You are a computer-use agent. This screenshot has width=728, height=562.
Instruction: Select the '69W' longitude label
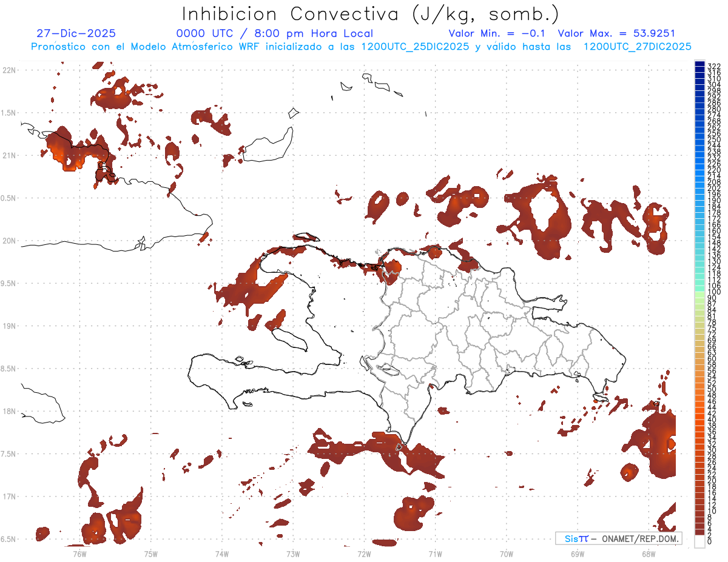coord(578,554)
